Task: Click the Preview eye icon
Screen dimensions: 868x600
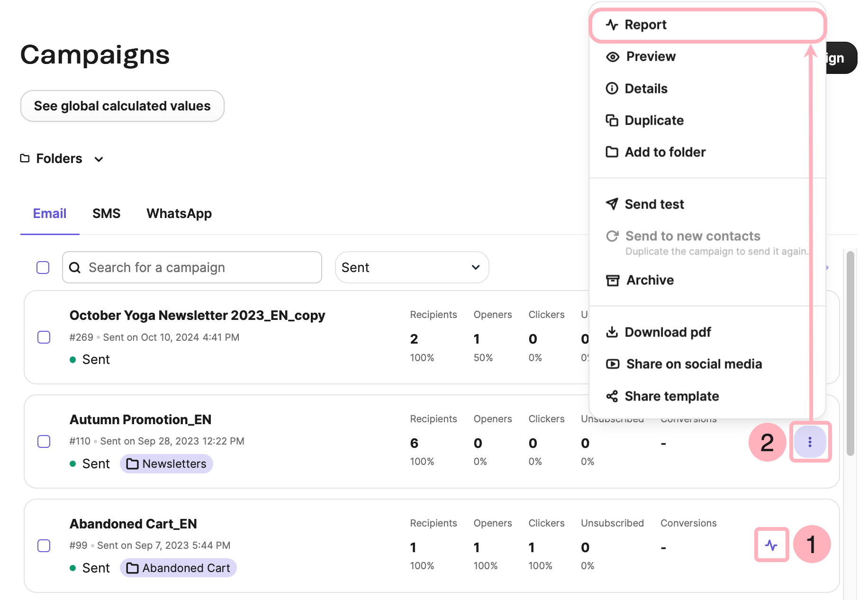Action: tap(613, 57)
